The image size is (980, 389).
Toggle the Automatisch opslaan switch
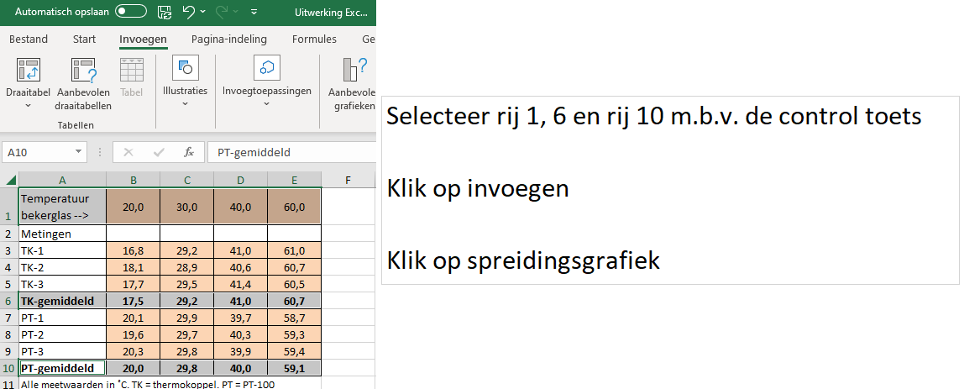pos(130,13)
